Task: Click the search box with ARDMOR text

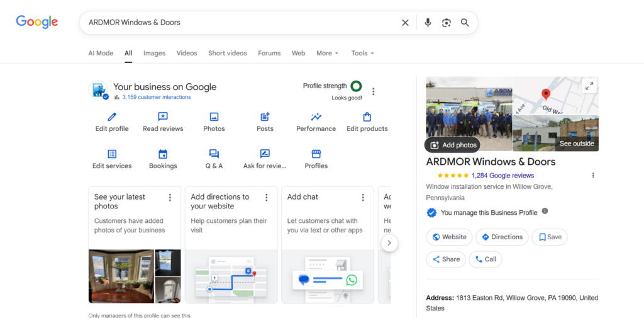Action: [x=239, y=23]
